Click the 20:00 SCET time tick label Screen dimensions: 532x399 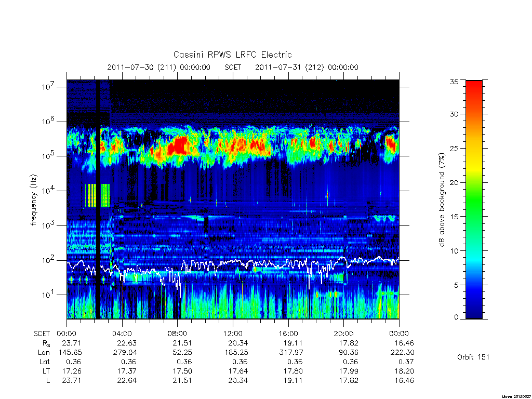tap(343, 334)
